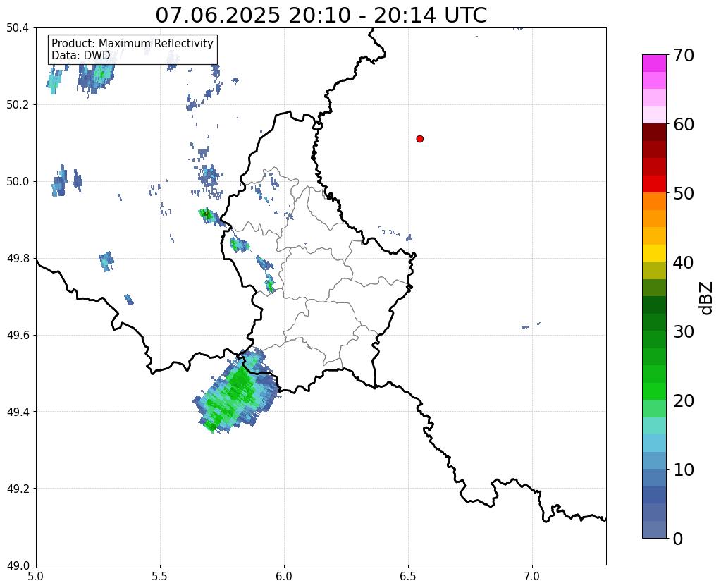Click the colorbar tick label 40
Viewport: 721px width, 588px height.
point(684,262)
